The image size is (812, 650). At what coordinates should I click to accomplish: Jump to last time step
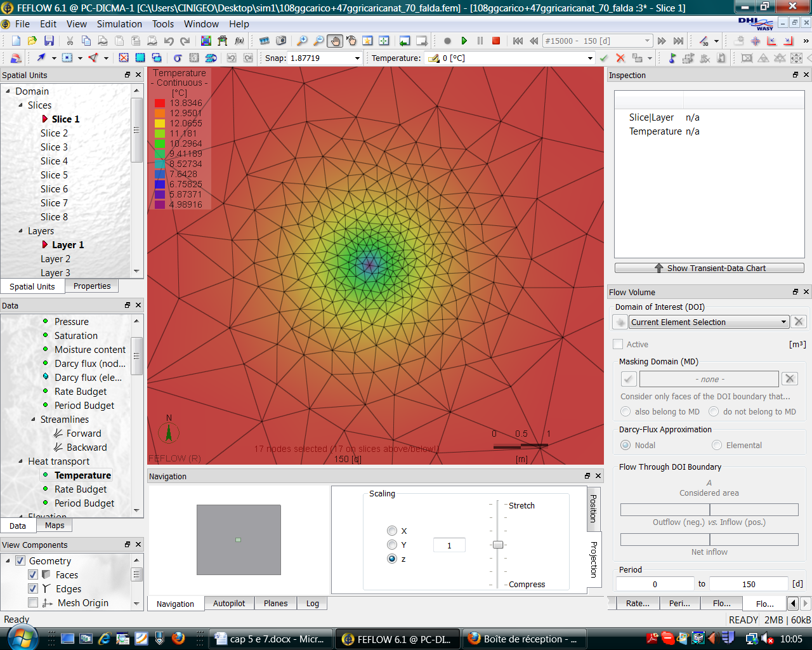point(678,41)
